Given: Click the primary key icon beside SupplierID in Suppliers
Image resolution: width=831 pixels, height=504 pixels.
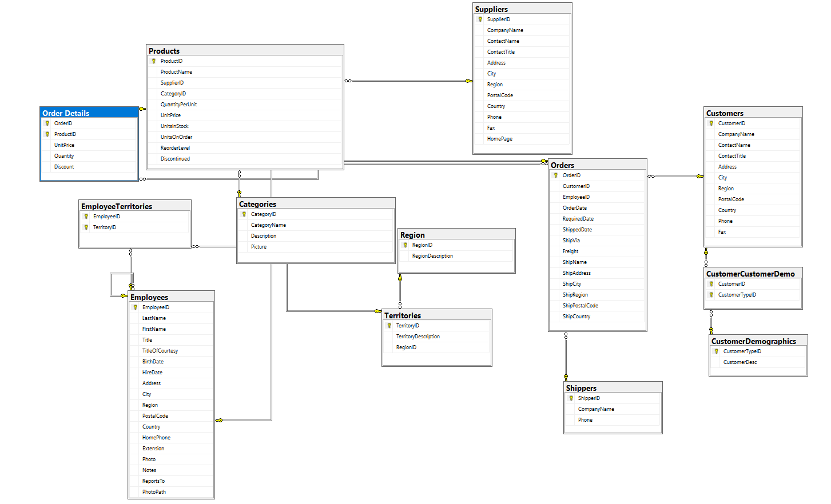Looking at the screenshot, I should click(480, 19).
